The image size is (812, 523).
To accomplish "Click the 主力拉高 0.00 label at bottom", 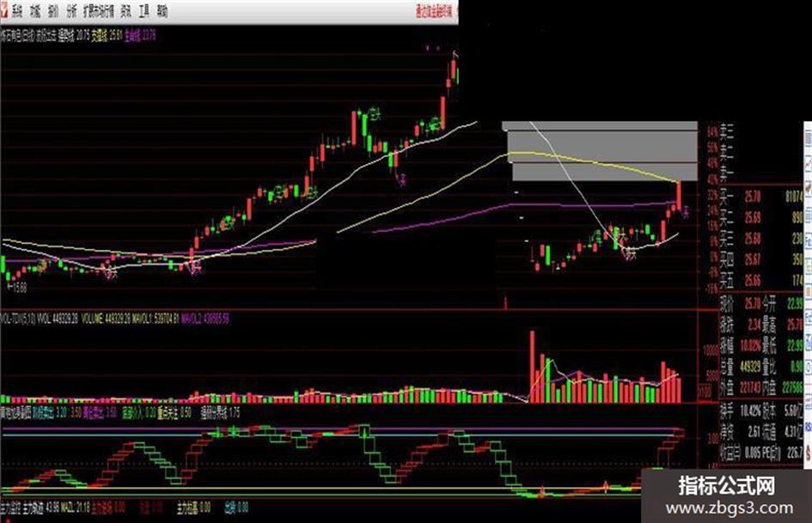I will click(x=192, y=508).
